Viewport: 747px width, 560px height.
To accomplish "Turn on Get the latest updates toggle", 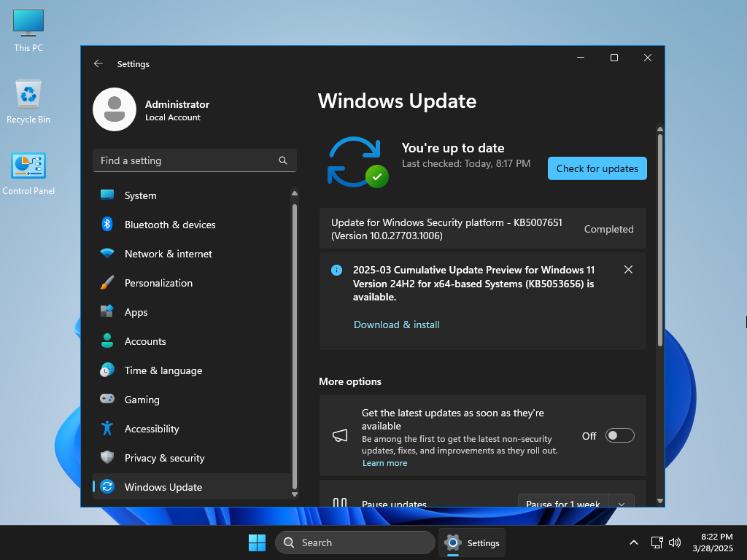I will [619, 435].
